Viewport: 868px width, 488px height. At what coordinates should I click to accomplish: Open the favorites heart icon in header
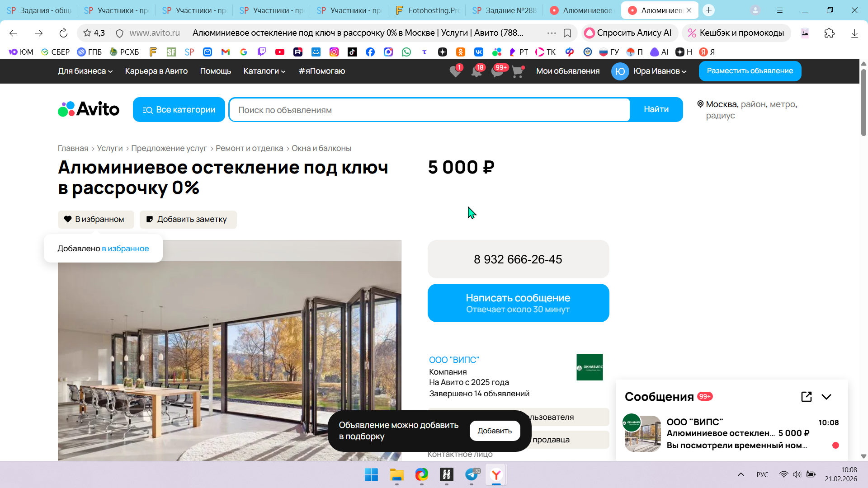coord(455,71)
